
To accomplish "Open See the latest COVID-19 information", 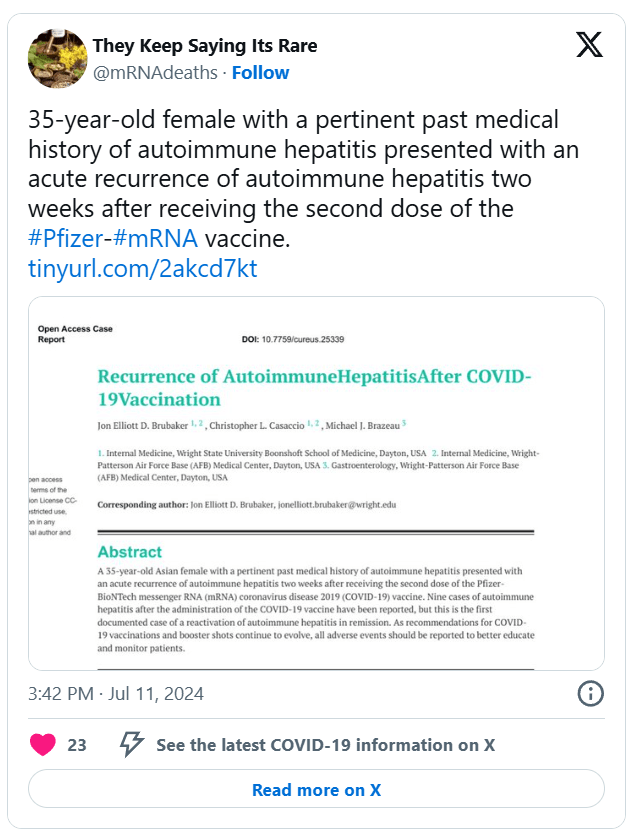I will 325,745.
